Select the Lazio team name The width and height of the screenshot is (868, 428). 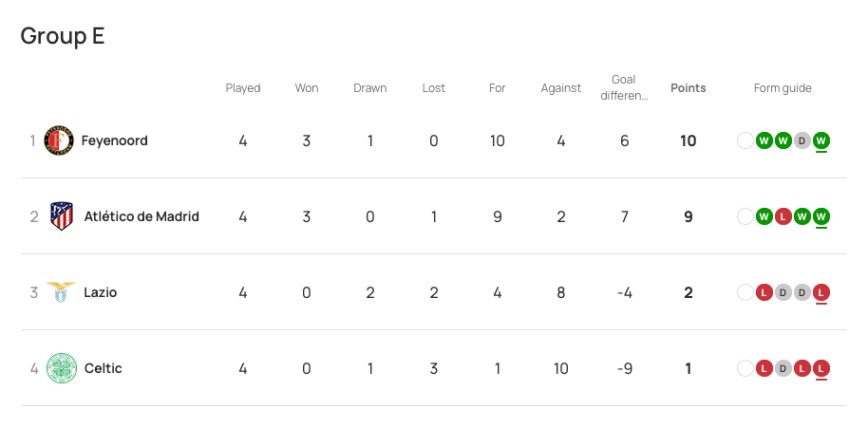coord(101,292)
